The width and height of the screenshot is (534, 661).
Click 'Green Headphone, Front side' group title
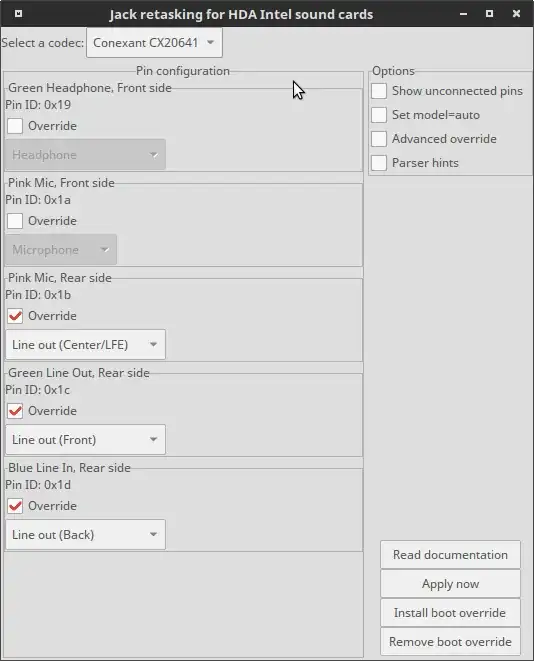[x=90, y=88]
